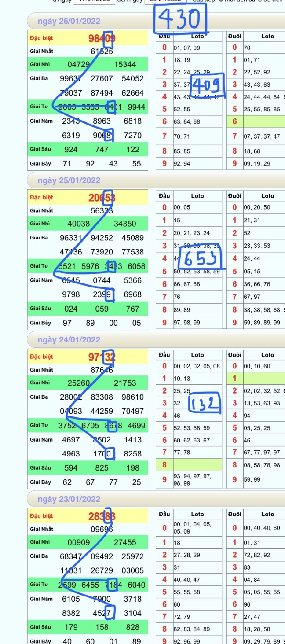The width and height of the screenshot is (285, 644).
Task: Click the Giải Nhì number 15344
Action: tap(125, 65)
